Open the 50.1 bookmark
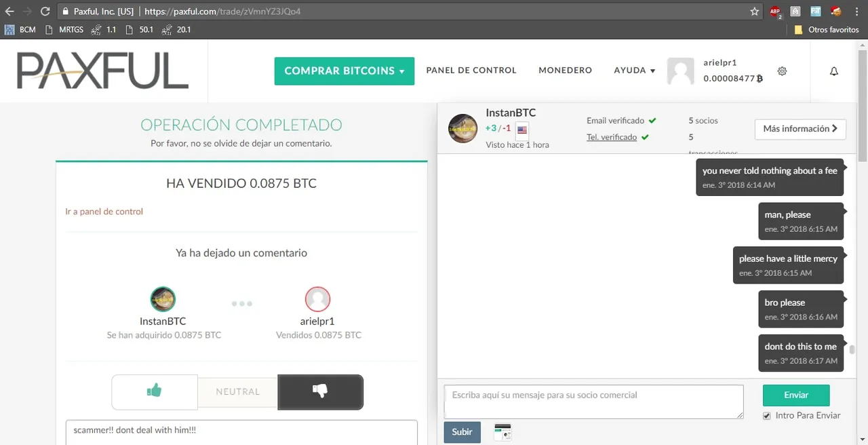The width and height of the screenshot is (868, 445). [x=139, y=30]
